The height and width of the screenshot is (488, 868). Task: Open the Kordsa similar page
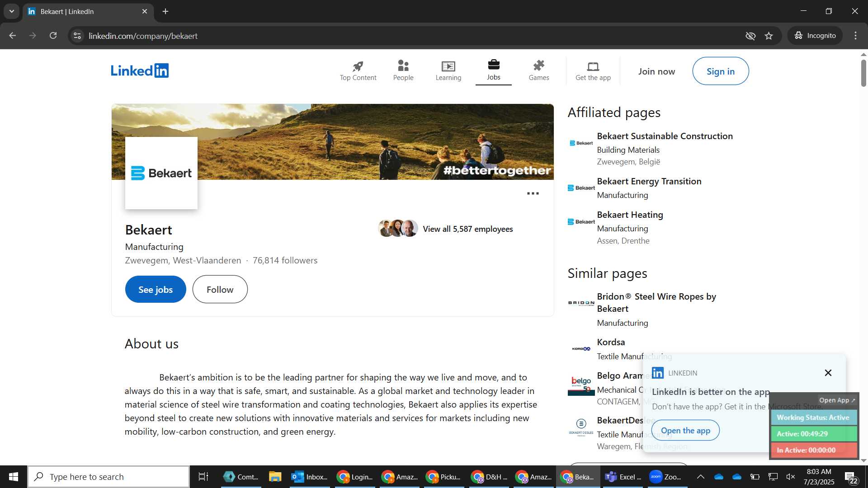611,342
